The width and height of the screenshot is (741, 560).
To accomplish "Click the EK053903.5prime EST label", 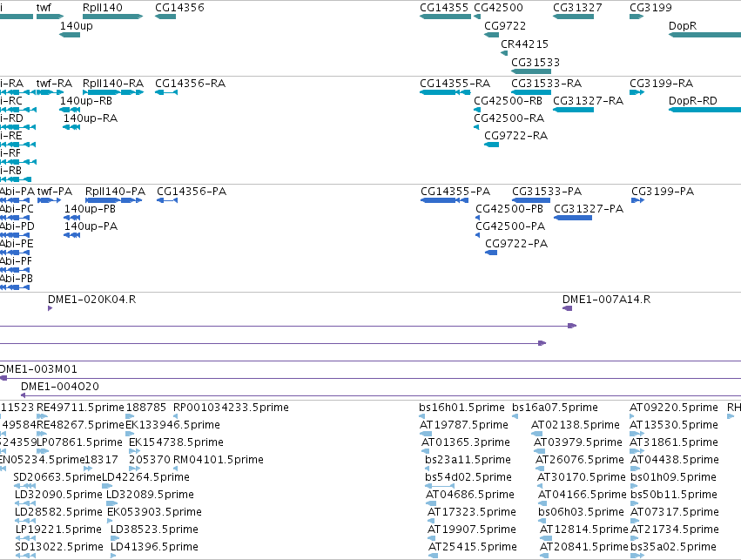I will [x=154, y=512].
